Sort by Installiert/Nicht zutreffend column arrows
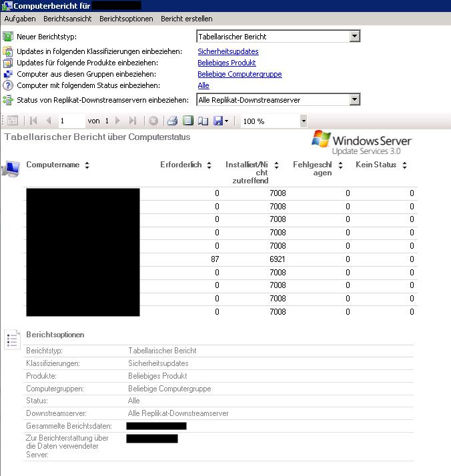This screenshot has width=451, height=476. click(x=276, y=165)
